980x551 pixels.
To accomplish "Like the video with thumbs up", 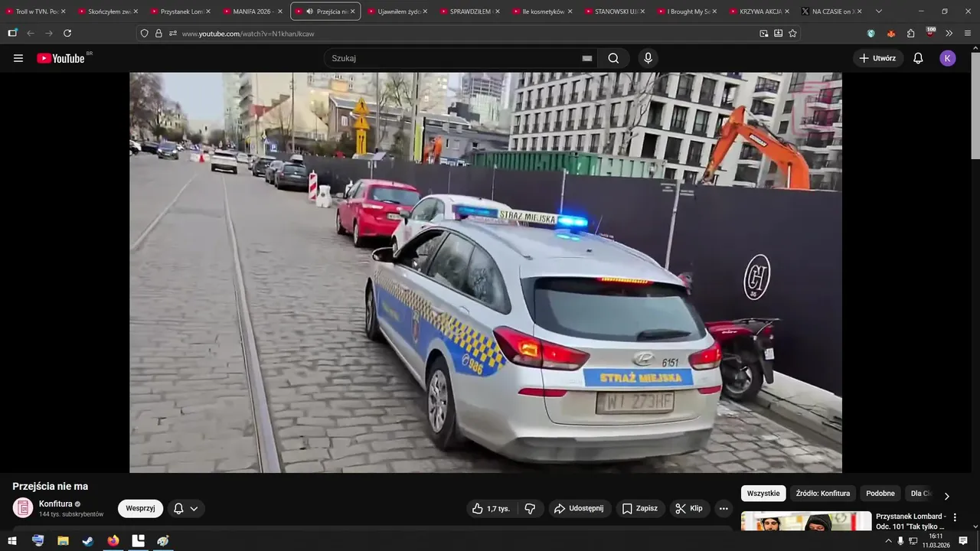I will coord(492,508).
